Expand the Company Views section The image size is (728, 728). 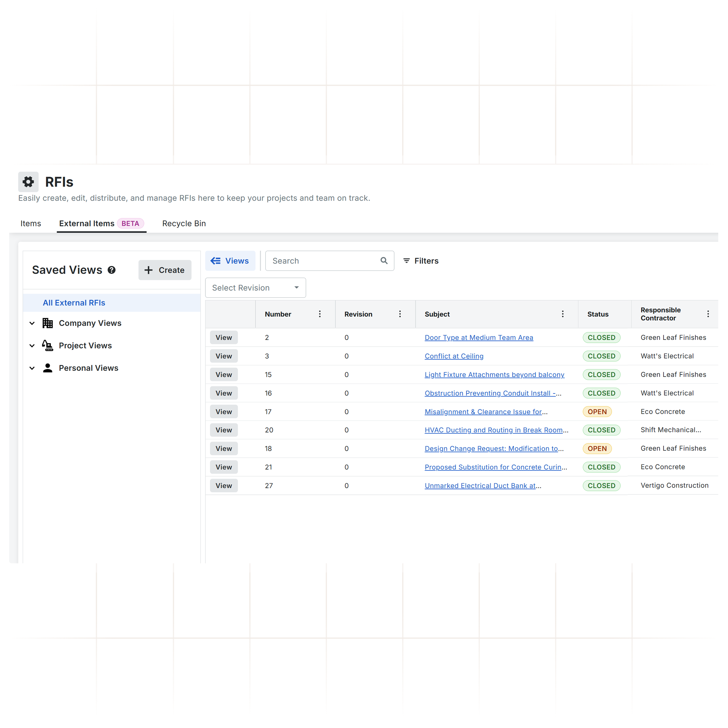click(32, 323)
